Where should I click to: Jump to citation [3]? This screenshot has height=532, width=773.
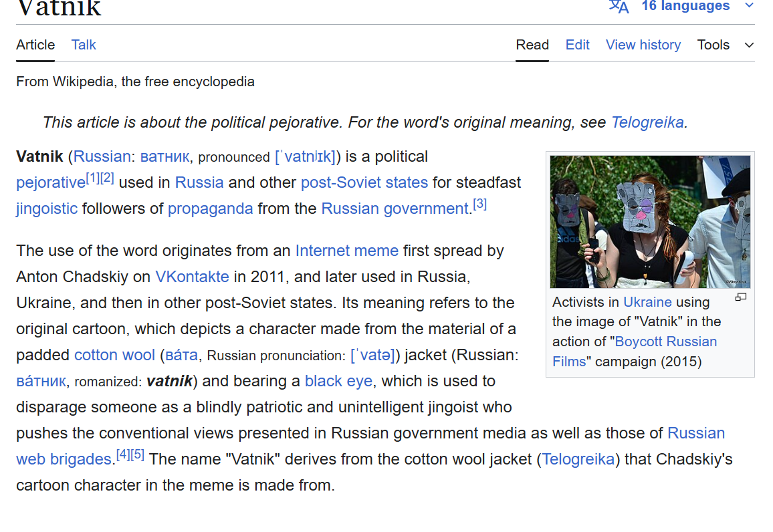pos(479,205)
